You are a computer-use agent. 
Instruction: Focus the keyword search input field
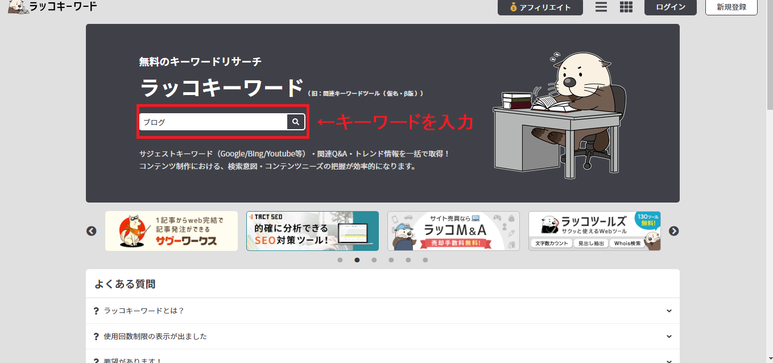pyautogui.click(x=213, y=122)
